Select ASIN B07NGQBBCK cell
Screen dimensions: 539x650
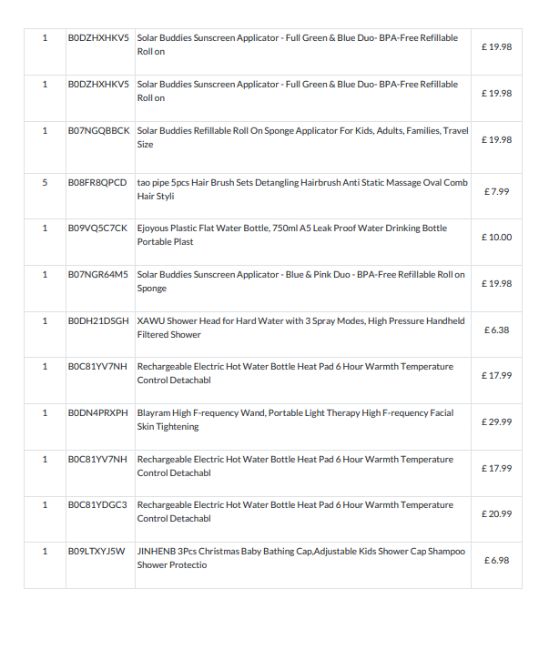click(99, 131)
